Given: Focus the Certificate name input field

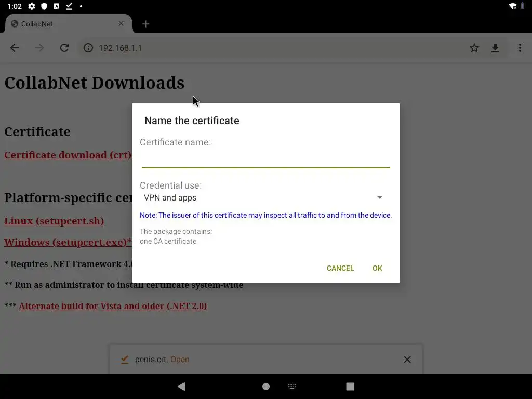Looking at the screenshot, I should [265, 159].
